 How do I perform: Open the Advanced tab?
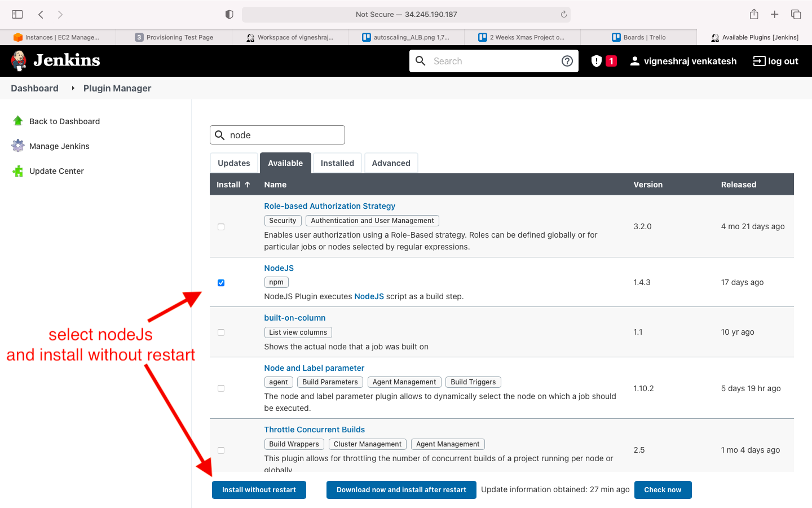[x=391, y=163]
